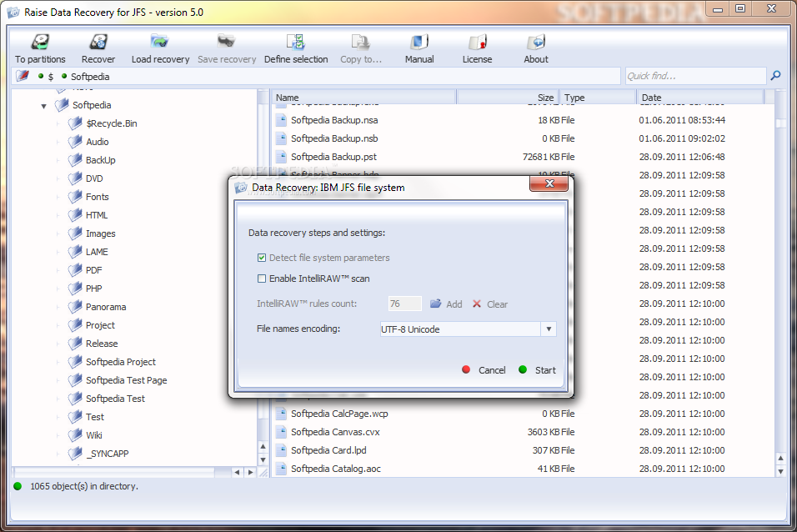Click the file icon of Softpedia Backup.nsa
Viewport: 797px width, 532px height.
pos(281,120)
